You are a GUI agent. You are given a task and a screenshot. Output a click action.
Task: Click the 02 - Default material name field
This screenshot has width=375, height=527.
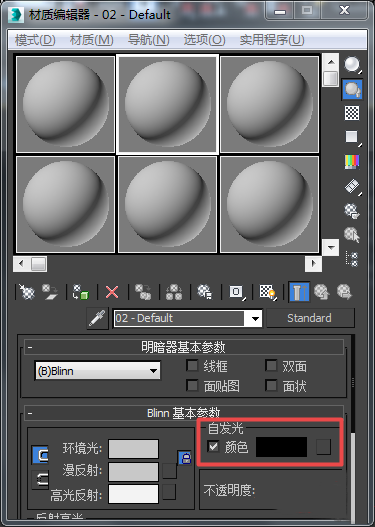[x=179, y=318]
